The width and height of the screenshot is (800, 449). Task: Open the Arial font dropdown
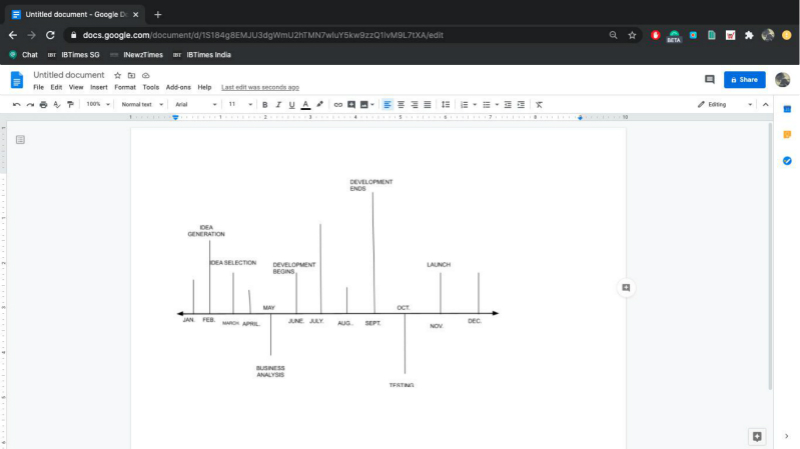point(194,104)
